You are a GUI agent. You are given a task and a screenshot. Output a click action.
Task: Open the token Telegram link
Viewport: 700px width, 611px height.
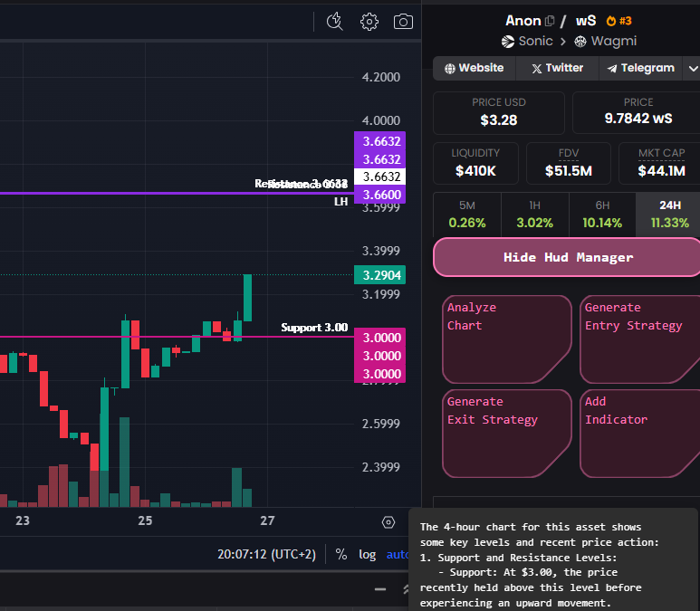pyautogui.click(x=640, y=68)
